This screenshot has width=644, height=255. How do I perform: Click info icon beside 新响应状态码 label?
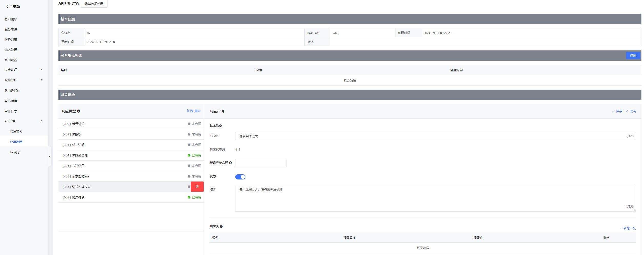(230, 163)
